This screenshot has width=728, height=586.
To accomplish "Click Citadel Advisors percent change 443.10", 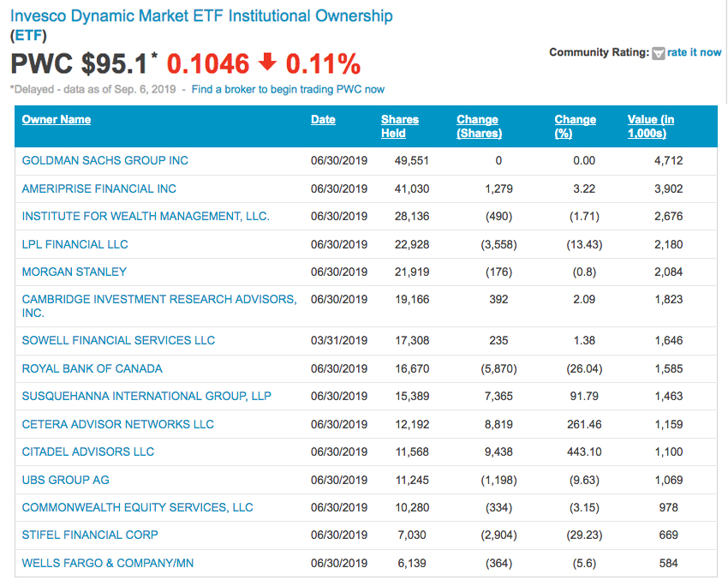I will (584, 451).
